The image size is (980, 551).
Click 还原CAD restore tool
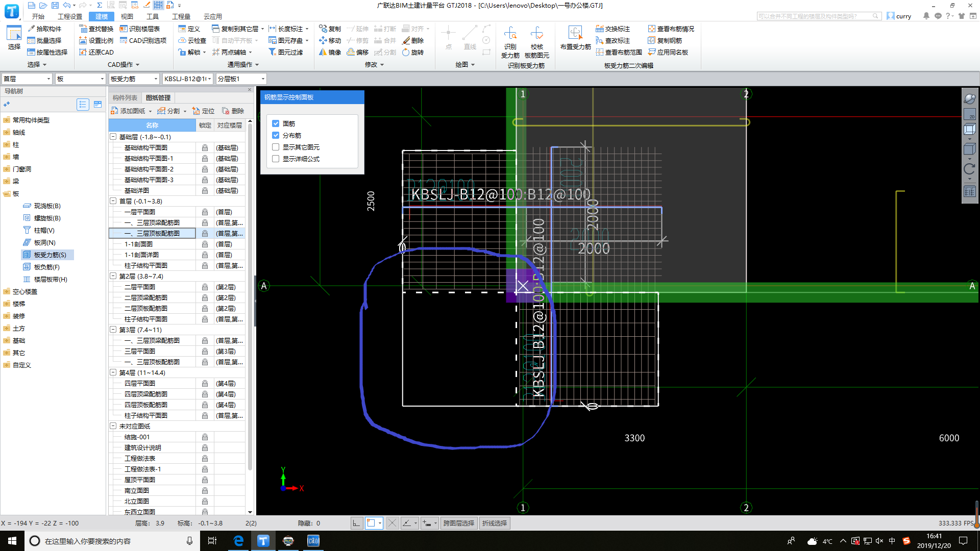96,52
